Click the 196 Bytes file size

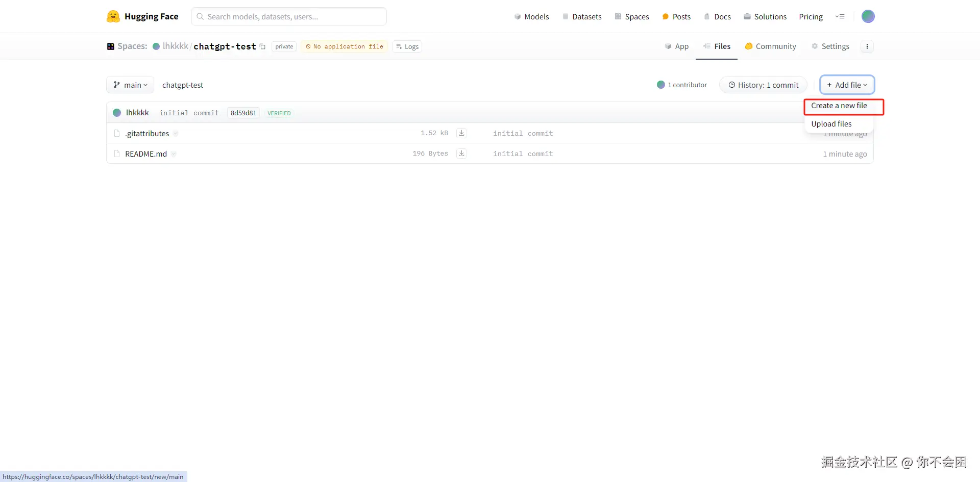(430, 154)
